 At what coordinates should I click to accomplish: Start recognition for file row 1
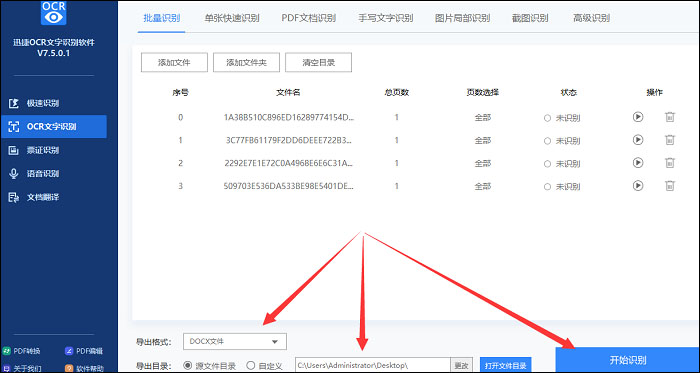pyautogui.click(x=638, y=140)
